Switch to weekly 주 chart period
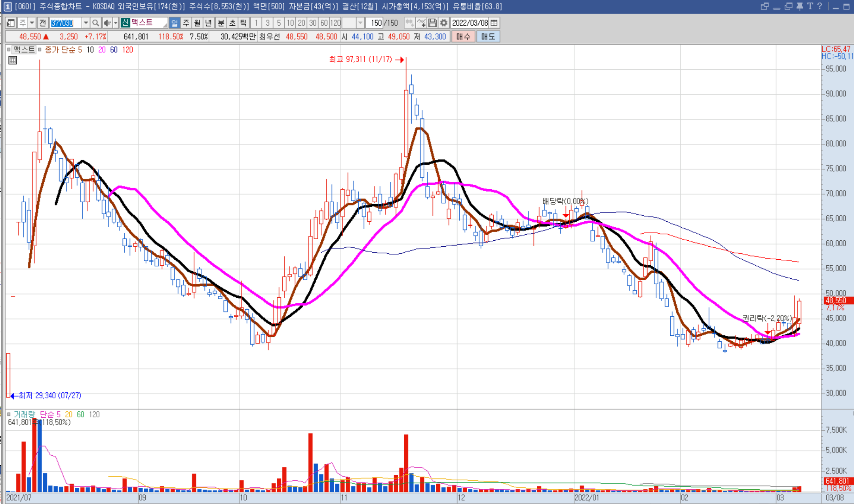Image resolution: width=854 pixels, height=504 pixels. pos(186,23)
